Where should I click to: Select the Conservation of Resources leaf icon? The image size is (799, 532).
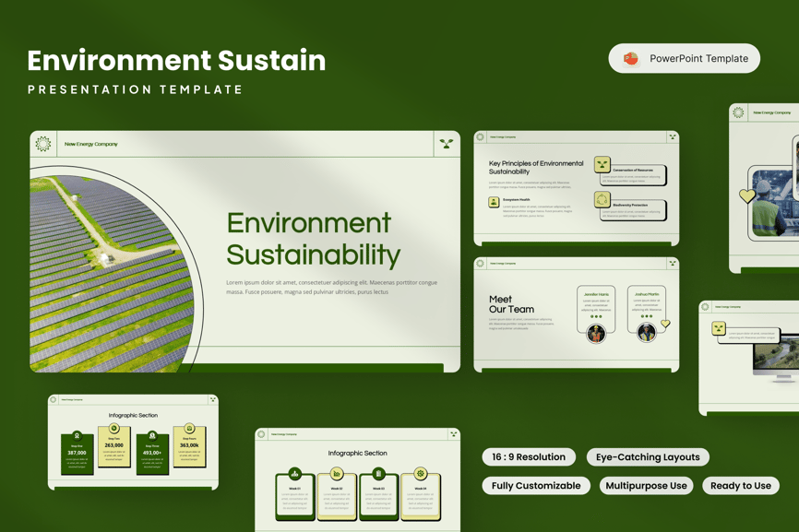pos(602,165)
